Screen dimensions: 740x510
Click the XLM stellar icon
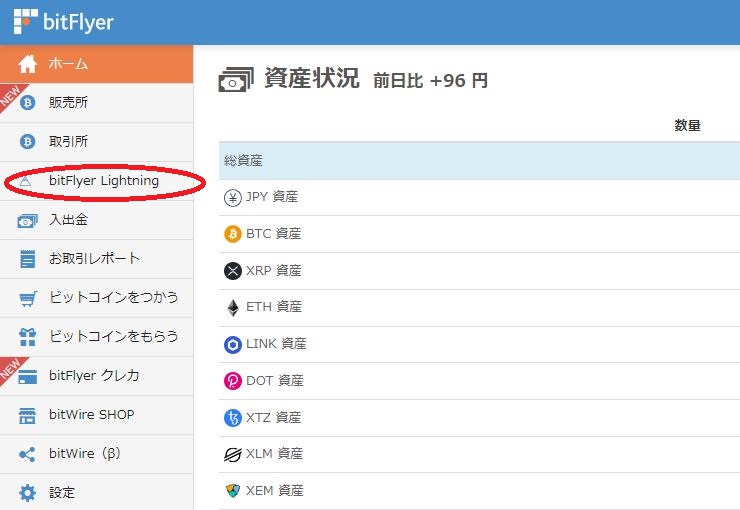233,454
